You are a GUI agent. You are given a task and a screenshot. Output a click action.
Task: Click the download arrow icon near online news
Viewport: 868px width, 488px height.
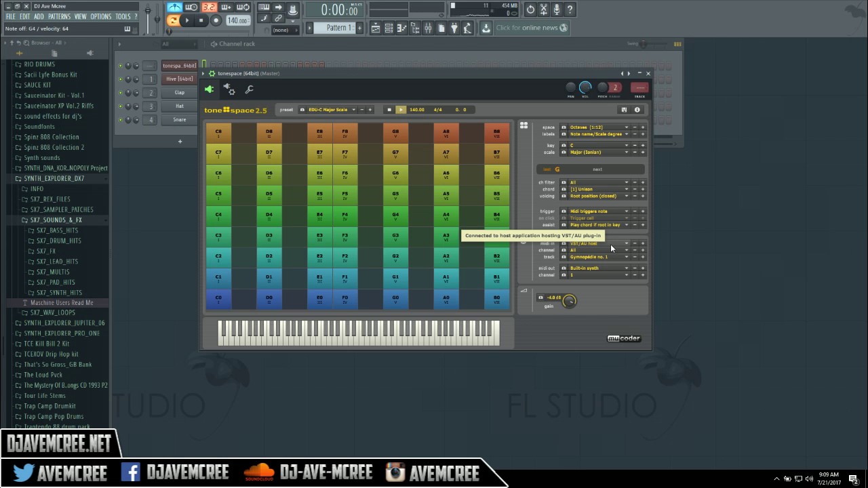(486, 28)
